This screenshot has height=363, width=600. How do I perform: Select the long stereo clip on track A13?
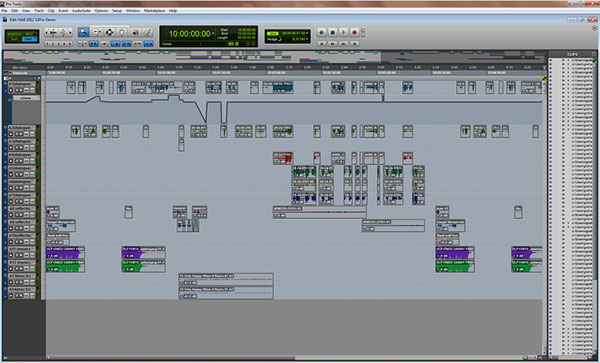tap(226, 279)
